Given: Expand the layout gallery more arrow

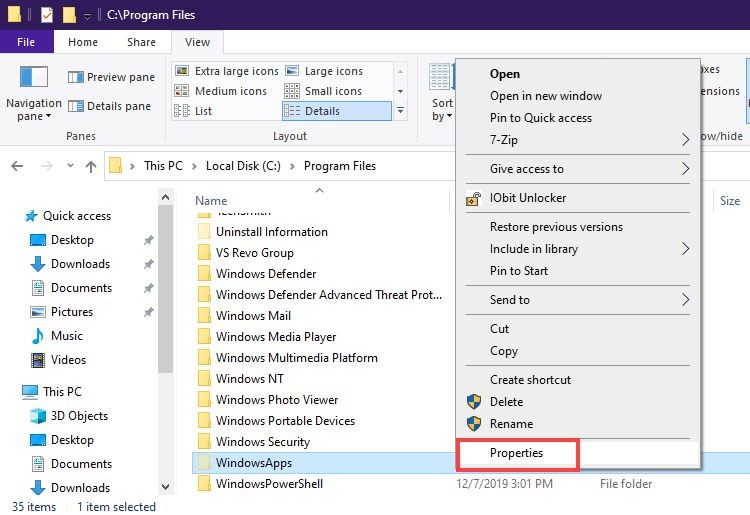Looking at the screenshot, I should [x=400, y=111].
